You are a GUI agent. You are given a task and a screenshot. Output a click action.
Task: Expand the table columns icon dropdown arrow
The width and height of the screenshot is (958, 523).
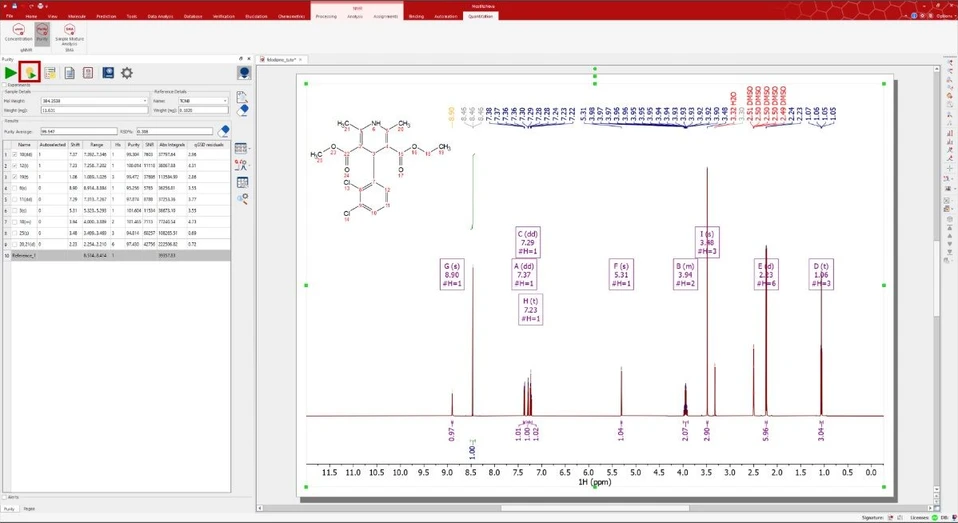249,148
